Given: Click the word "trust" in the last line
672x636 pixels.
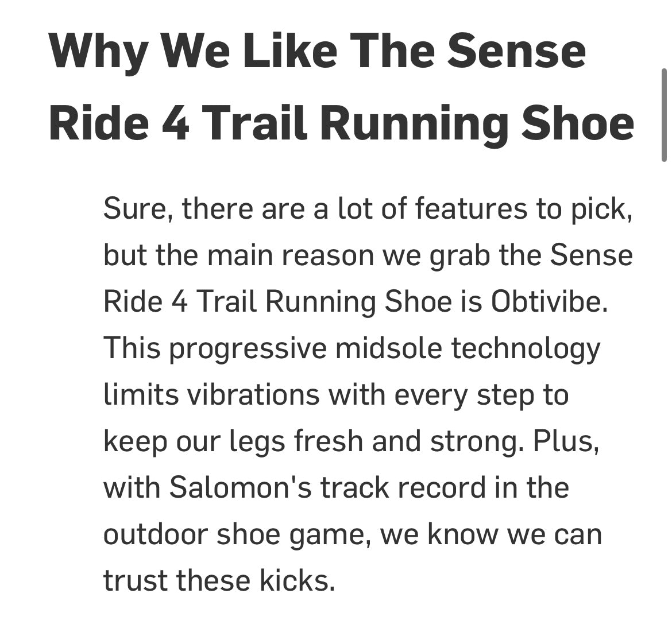Looking at the screenshot, I should point(135,581).
